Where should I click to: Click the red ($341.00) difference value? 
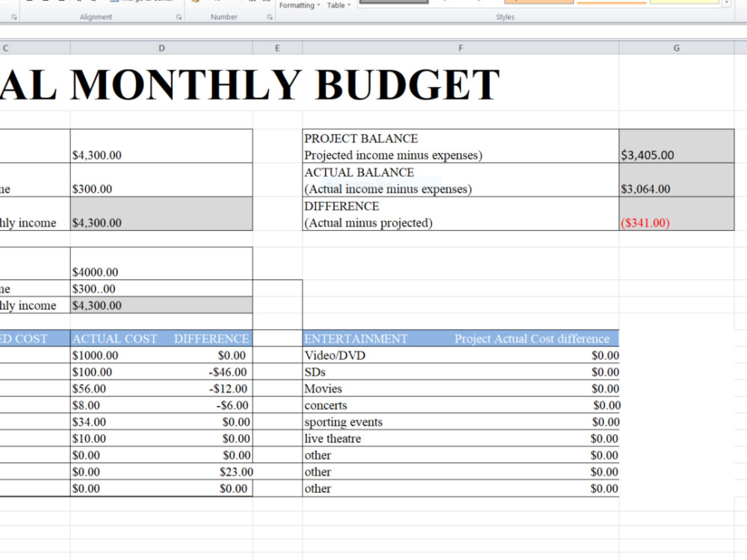click(677, 214)
